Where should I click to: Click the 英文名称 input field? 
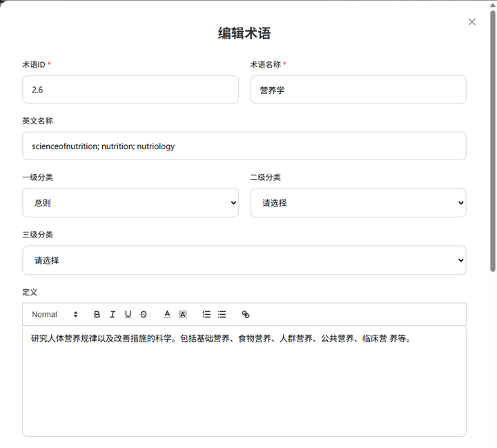[244, 146]
